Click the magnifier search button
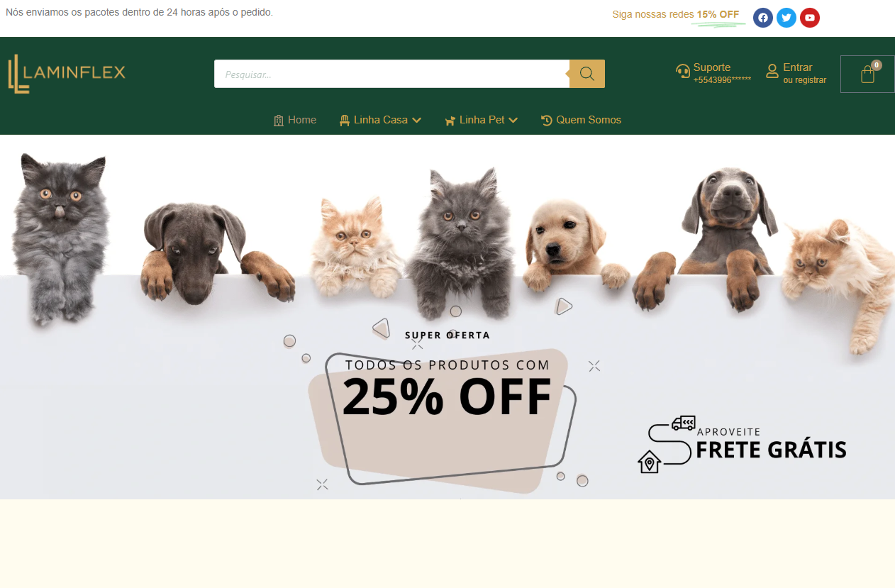This screenshot has width=895, height=588. (x=587, y=74)
